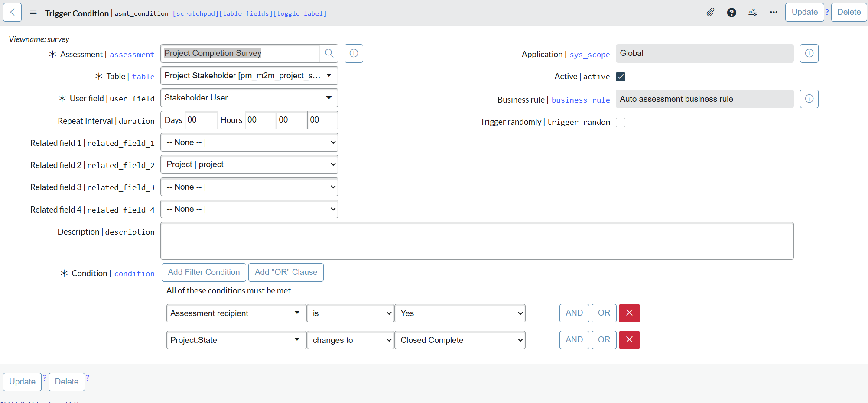Click the bottom Update button
Image resolution: width=868 pixels, height=403 pixels.
coord(22,382)
